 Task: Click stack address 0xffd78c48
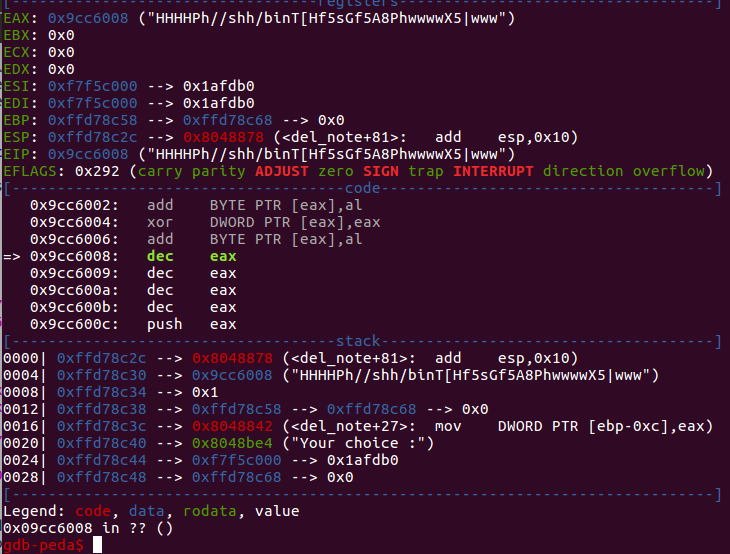coord(101,478)
